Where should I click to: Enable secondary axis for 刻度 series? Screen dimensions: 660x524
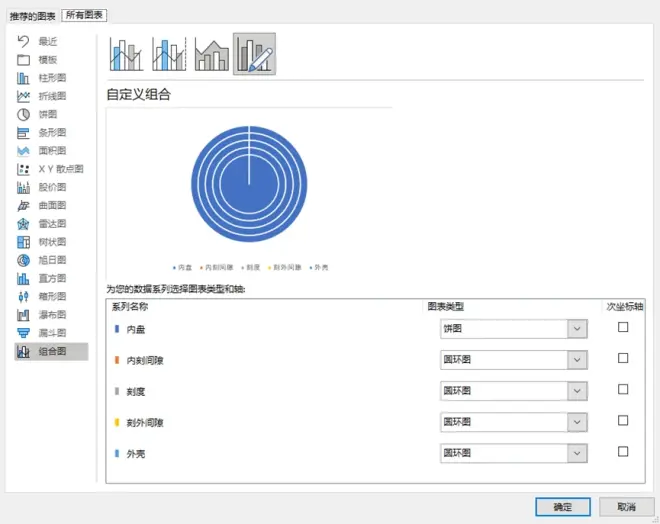coord(623,389)
